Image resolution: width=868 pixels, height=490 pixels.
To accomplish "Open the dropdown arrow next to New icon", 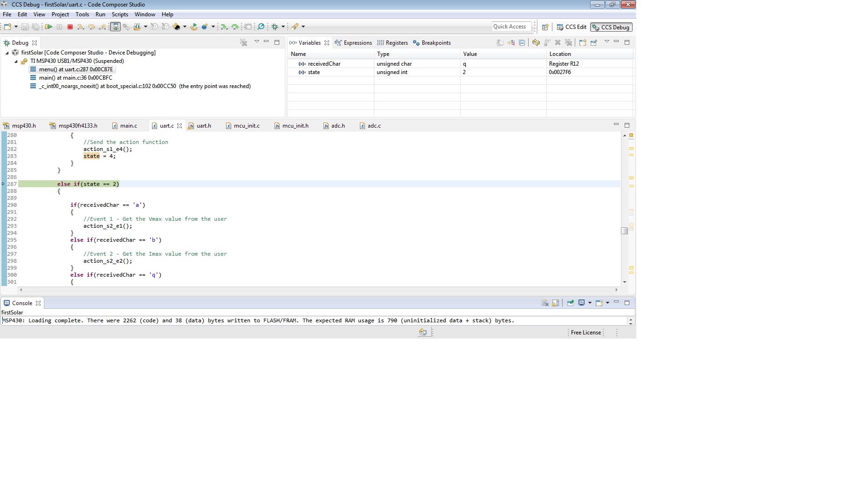I will pos(16,27).
